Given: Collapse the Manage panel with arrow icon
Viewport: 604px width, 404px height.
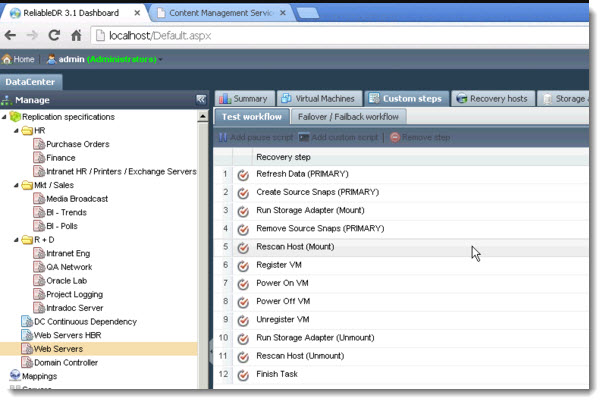Looking at the screenshot, I should point(201,100).
